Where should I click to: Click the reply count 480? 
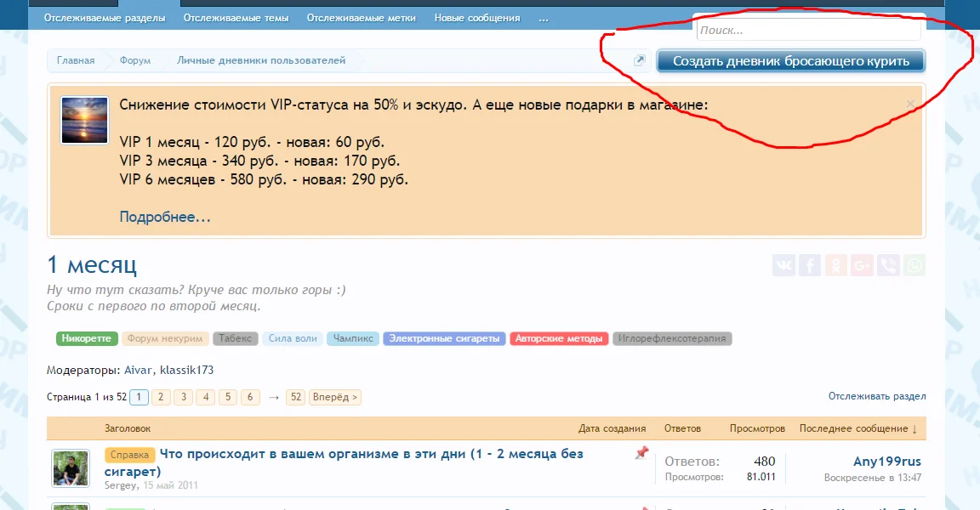[765, 462]
